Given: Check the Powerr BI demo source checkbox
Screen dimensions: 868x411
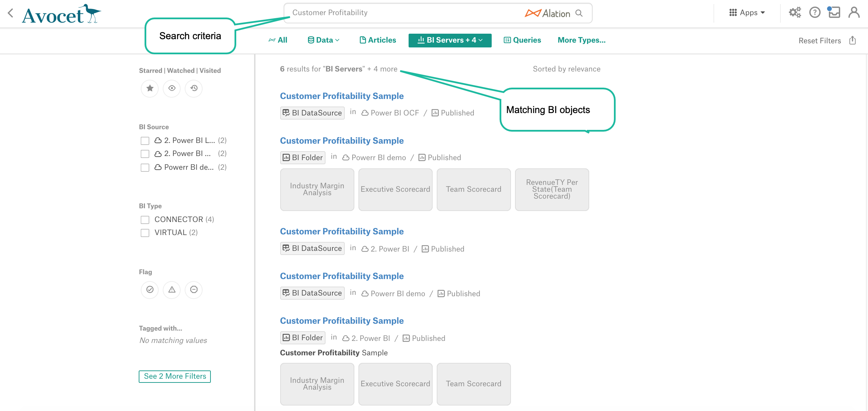Looking at the screenshot, I should (x=145, y=167).
